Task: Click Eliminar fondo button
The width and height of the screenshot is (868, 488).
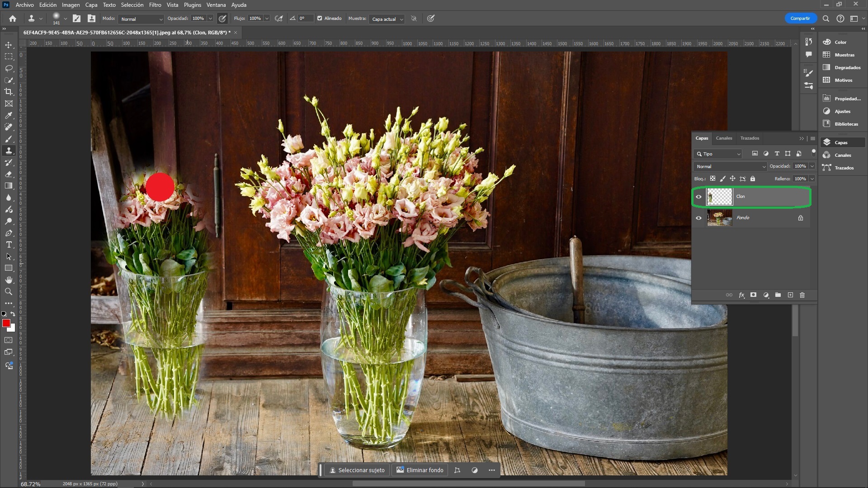Action: coord(420,470)
